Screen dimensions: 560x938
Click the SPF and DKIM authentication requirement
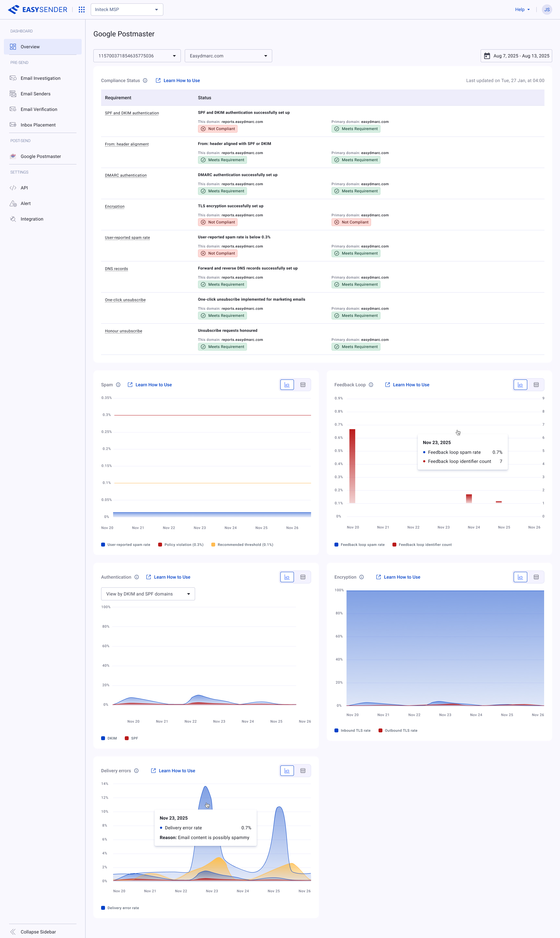pyautogui.click(x=132, y=113)
